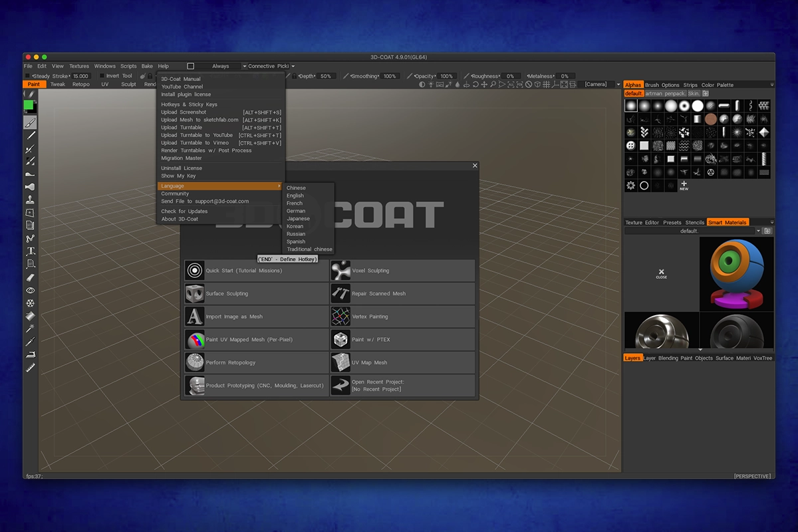Viewport: 798px width, 532px height.
Task: Toggle the eye visibility tool in left toolbar
Action: (30, 291)
